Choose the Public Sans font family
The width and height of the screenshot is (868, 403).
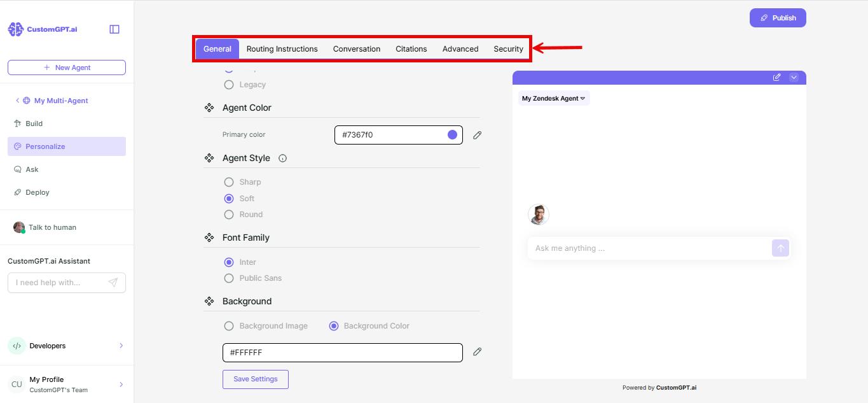(x=229, y=278)
